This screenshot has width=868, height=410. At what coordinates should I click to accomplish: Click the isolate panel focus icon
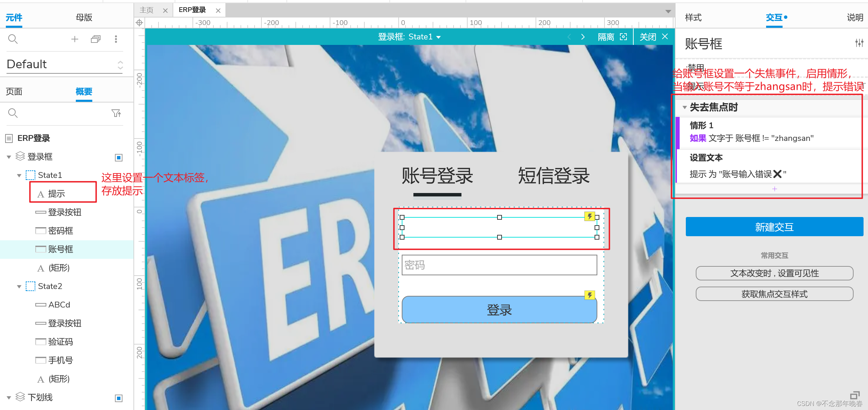(x=623, y=37)
